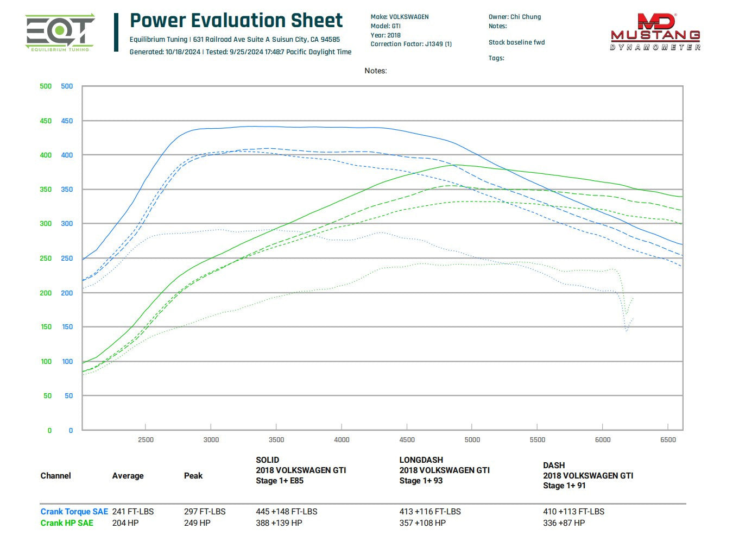Click the Channel column header
Image resolution: width=739 pixels, height=560 pixels.
pyautogui.click(x=56, y=476)
